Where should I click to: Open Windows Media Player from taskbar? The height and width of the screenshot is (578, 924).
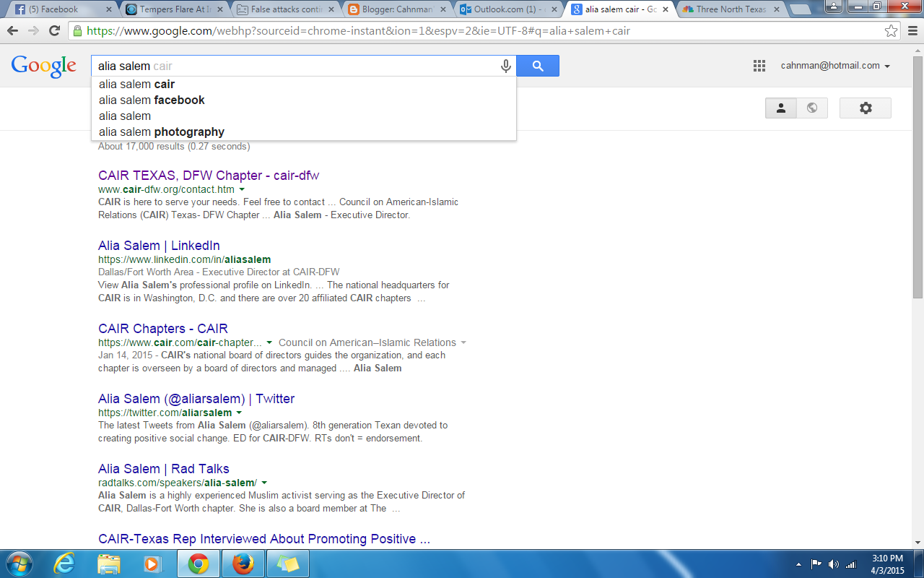(x=152, y=564)
